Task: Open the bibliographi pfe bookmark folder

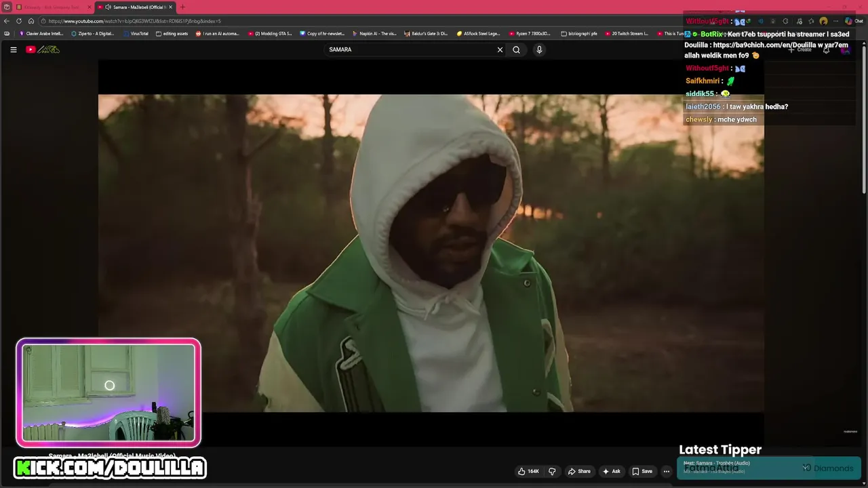Action: (579, 33)
